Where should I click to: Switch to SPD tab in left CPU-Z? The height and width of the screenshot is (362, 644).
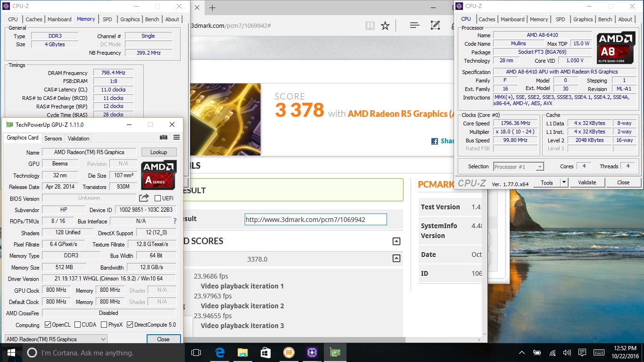pos(107,19)
